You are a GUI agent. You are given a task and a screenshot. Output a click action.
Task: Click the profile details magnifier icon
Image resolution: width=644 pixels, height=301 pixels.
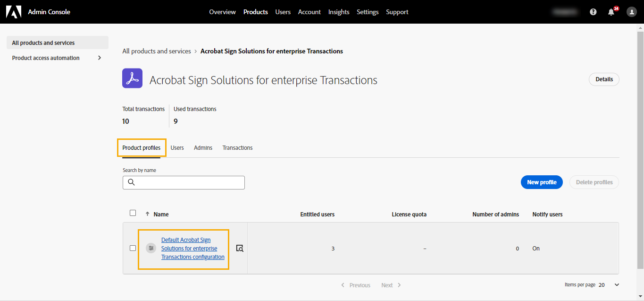point(240,248)
